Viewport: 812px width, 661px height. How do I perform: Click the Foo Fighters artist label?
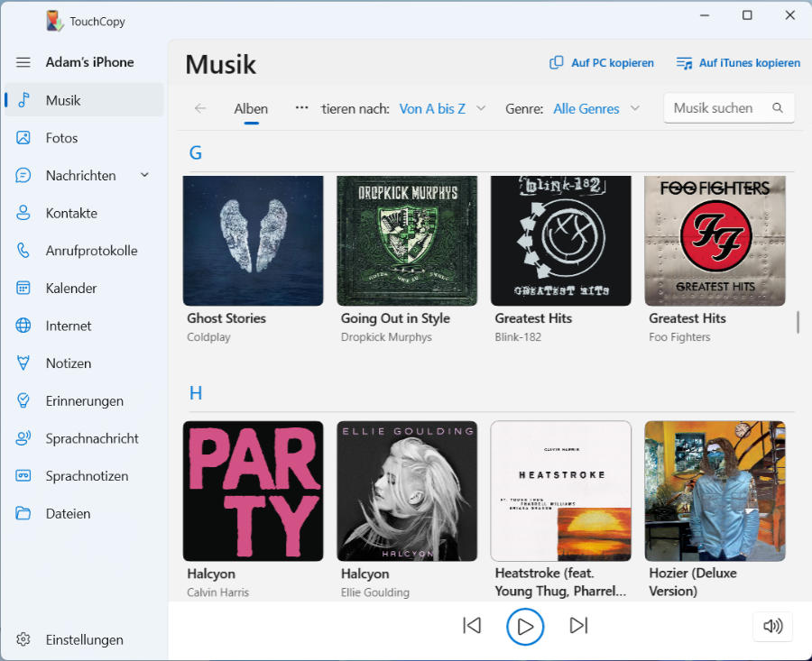[x=679, y=337]
